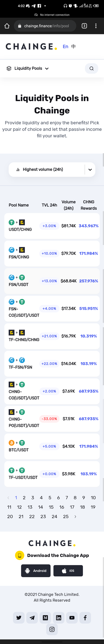104x644 pixels.
Task: Open the YouTube social icon
Action: 72,618
